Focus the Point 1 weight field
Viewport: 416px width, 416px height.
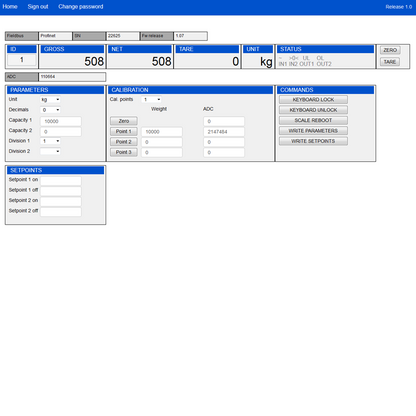[162, 132]
